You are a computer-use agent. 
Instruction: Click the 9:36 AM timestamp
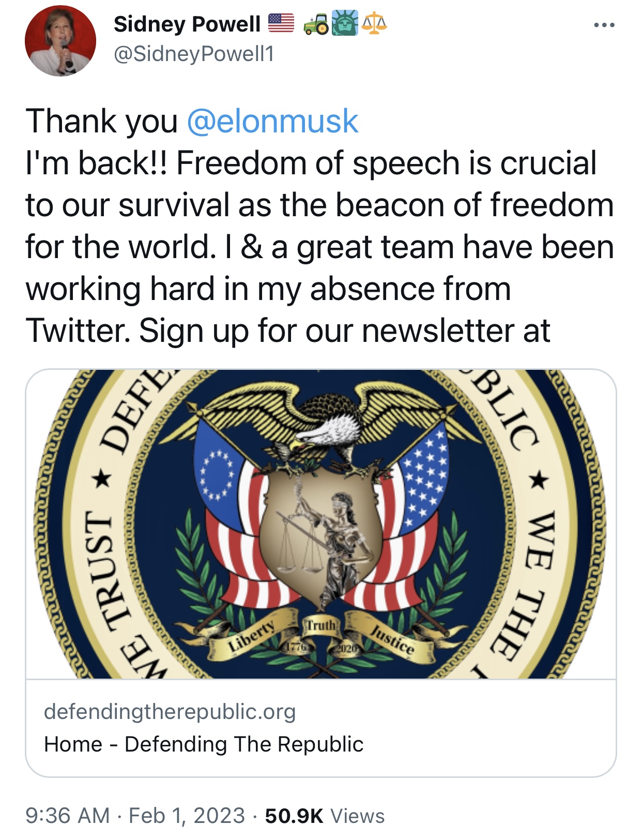67,816
